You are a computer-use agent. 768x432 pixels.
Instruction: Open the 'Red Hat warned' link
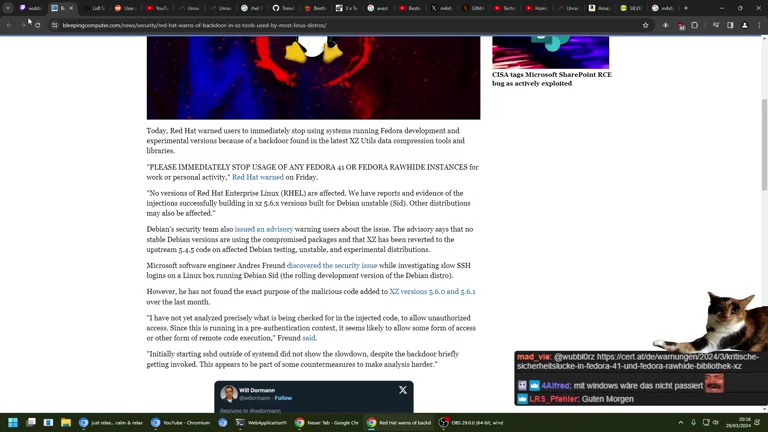click(258, 177)
